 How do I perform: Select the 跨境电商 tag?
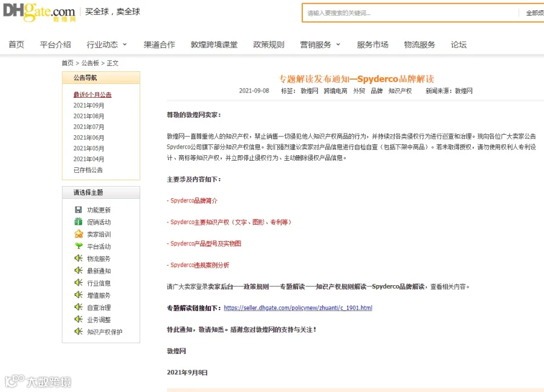[x=335, y=91]
